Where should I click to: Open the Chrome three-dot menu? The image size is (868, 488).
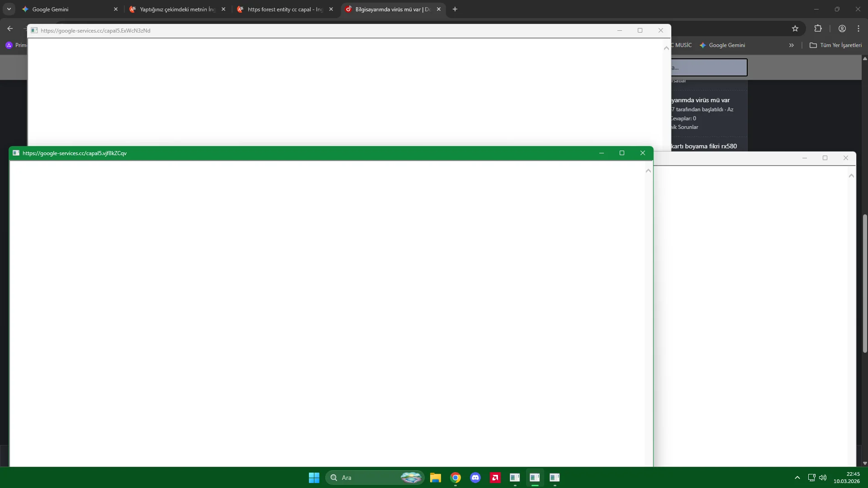tap(859, 28)
